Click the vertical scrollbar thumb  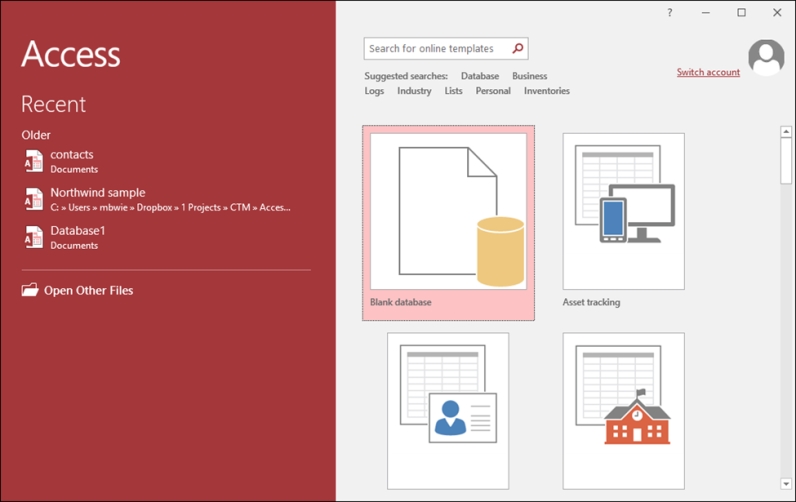pyautogui.click(x=786, y=160)
